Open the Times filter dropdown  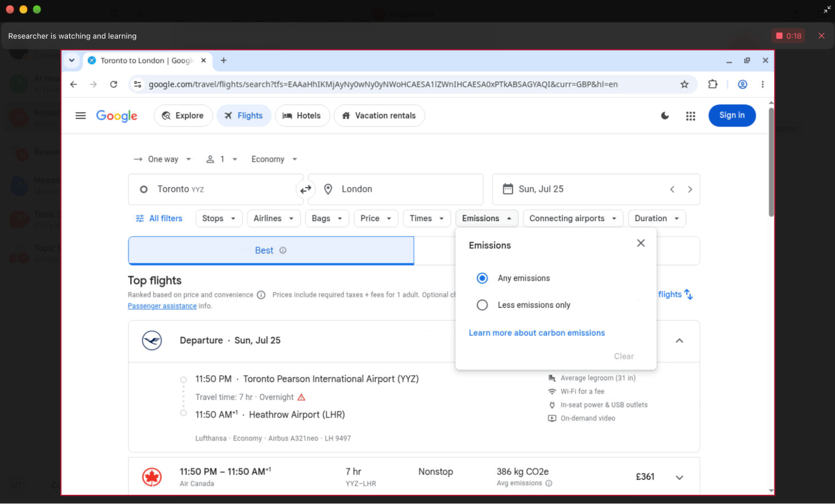pyautogui.click(x=426, y=218)
